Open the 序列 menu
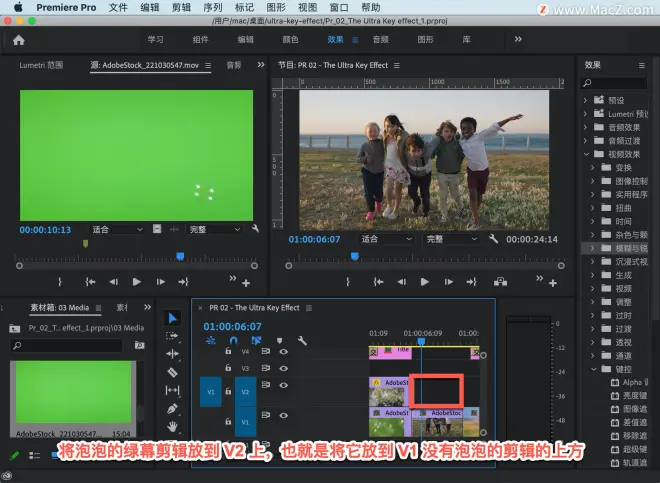660x483 pixels. pyautogui.click(x=213, y=8)
